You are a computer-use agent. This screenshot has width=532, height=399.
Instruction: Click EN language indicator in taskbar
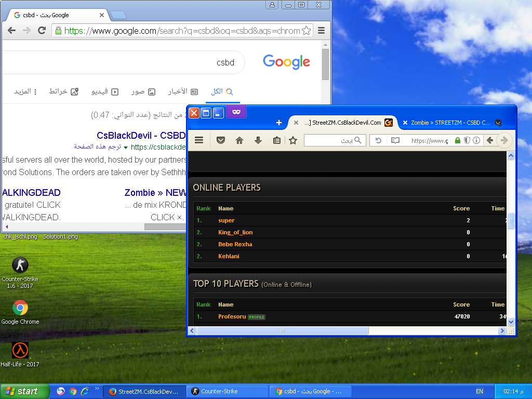point(480,391)
